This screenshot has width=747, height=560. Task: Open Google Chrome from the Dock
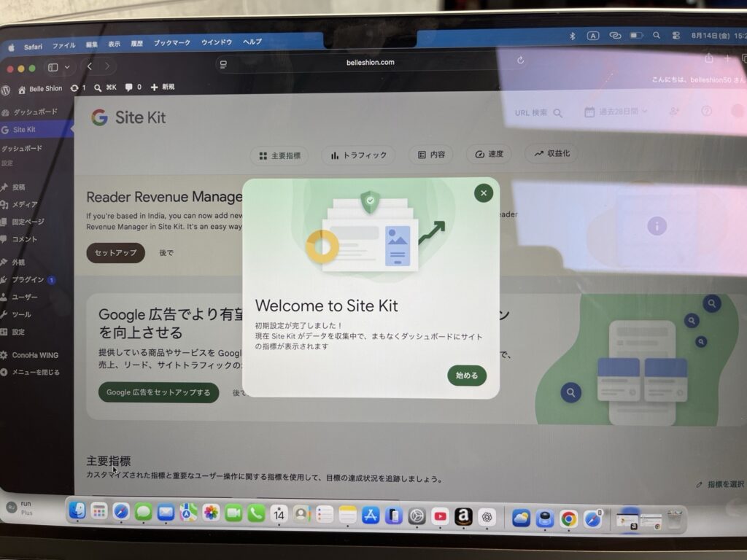[x=568, y=518]
